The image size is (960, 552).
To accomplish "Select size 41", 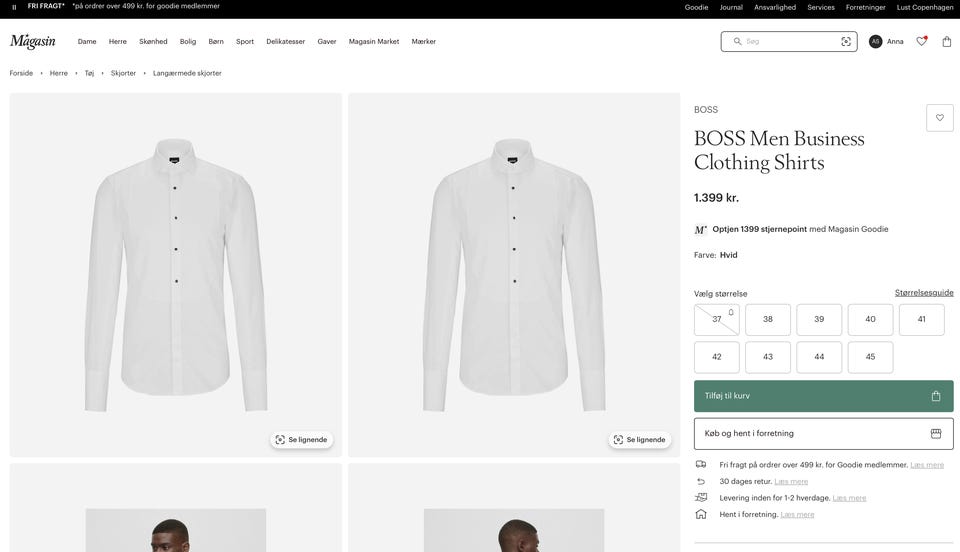I will 921,320.
